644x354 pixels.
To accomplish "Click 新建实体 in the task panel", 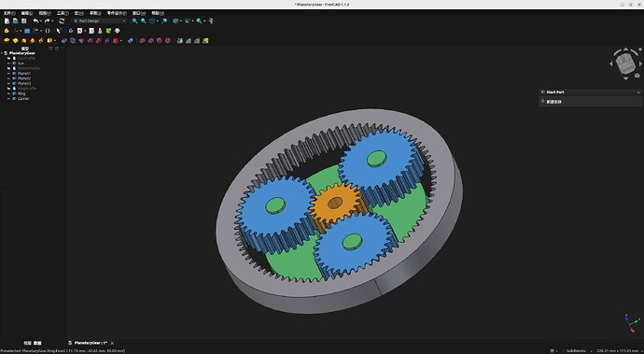I will [x=553, y=102].
